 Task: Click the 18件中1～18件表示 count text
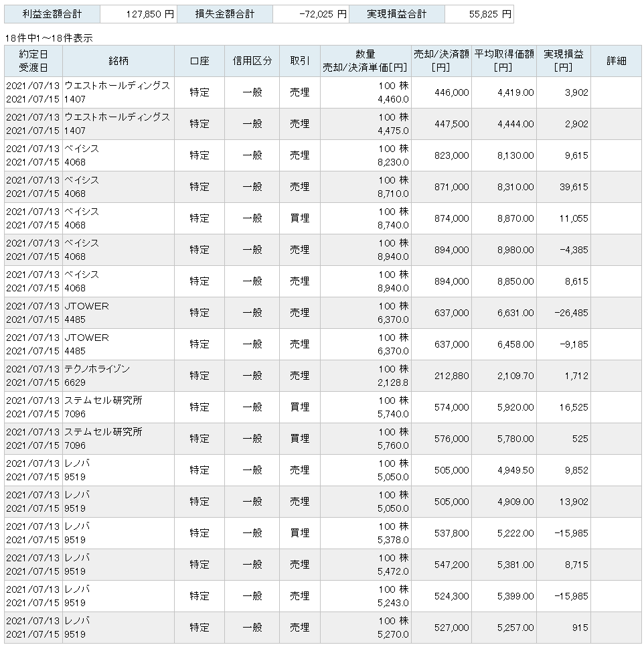pyautogui.click(x=49, y=38)
